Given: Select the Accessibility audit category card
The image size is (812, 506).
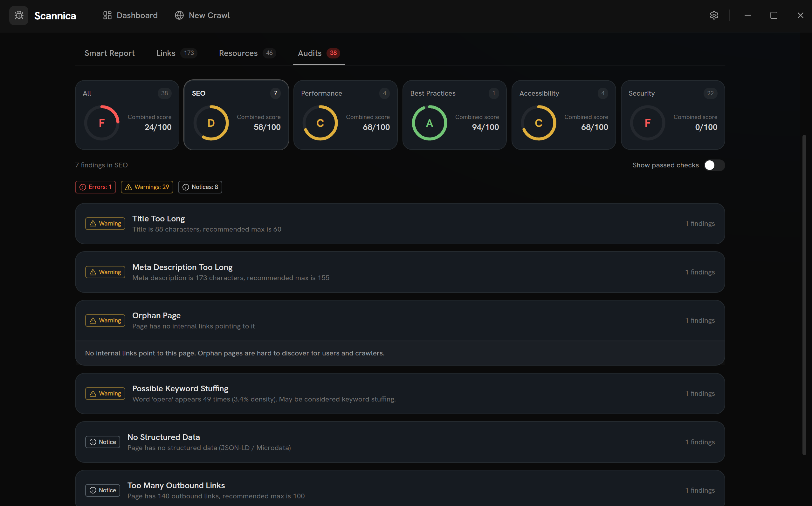Looking at the screenshot, I should [563, 115].
